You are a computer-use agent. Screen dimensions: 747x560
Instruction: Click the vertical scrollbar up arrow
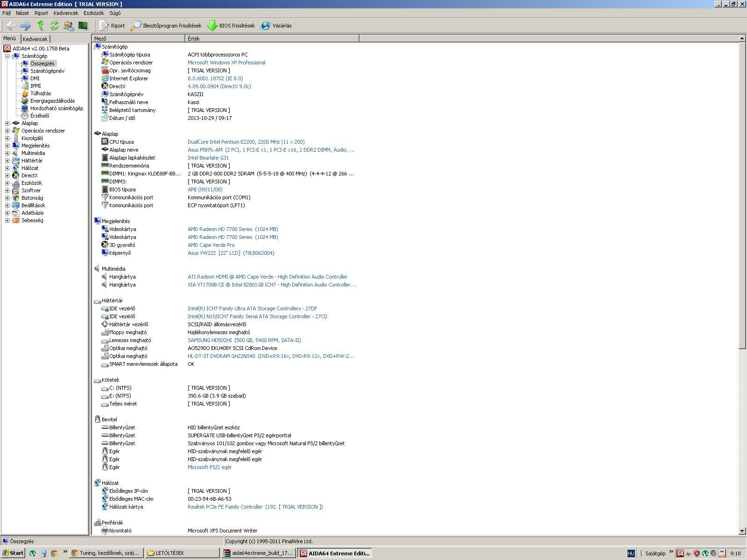tap(742, 39)
